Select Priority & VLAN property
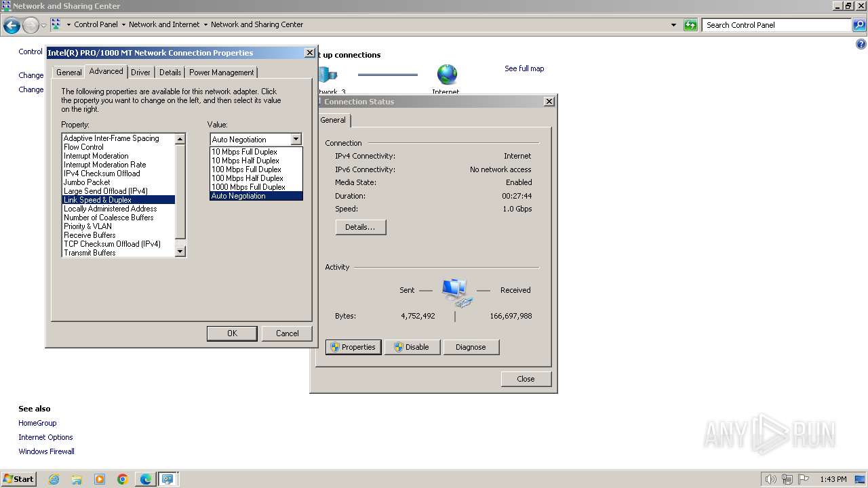This screenshot has height=488, width=868. click(119, 226)
